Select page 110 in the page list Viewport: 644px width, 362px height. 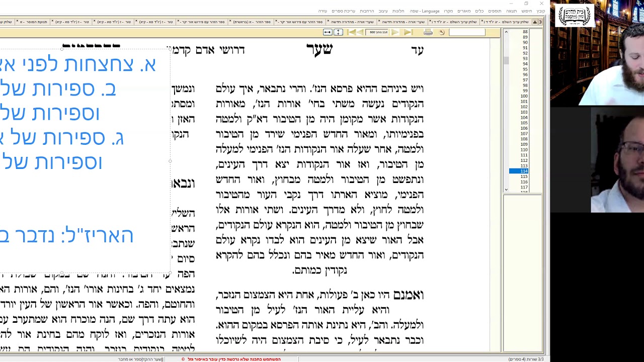coord(524,150)
